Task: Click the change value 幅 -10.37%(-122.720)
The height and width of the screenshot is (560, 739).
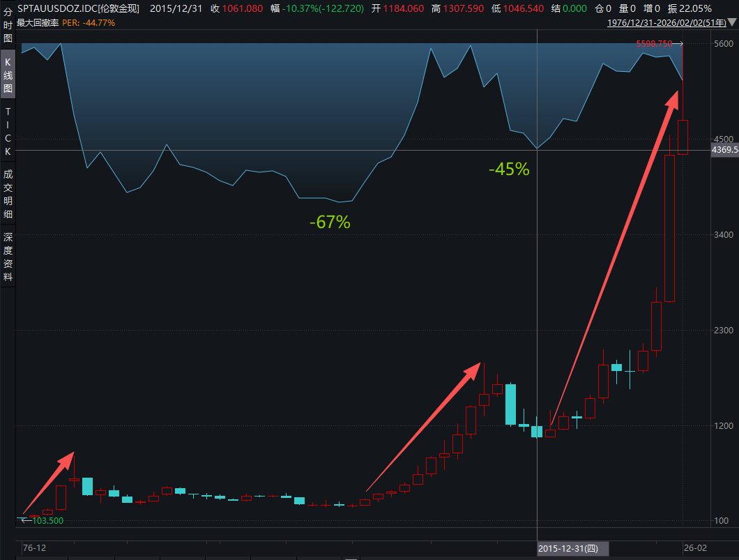Action: [x=317, y=8]
